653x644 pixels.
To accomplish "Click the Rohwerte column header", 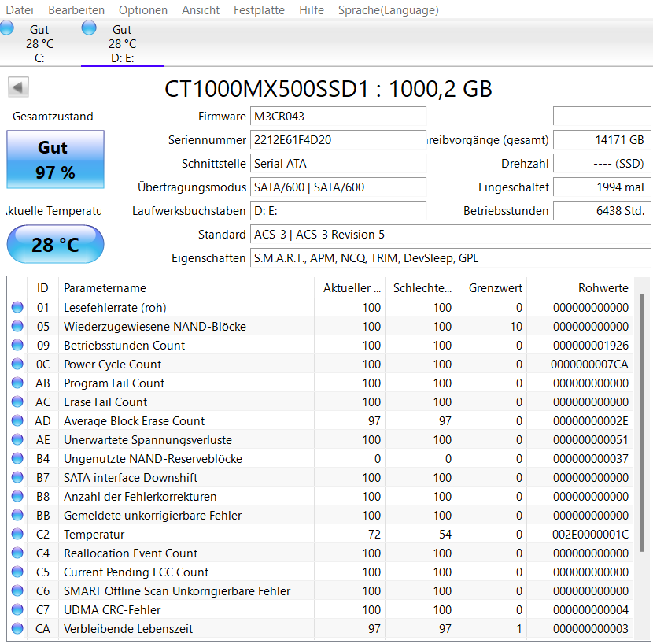I will pos(580,288).
